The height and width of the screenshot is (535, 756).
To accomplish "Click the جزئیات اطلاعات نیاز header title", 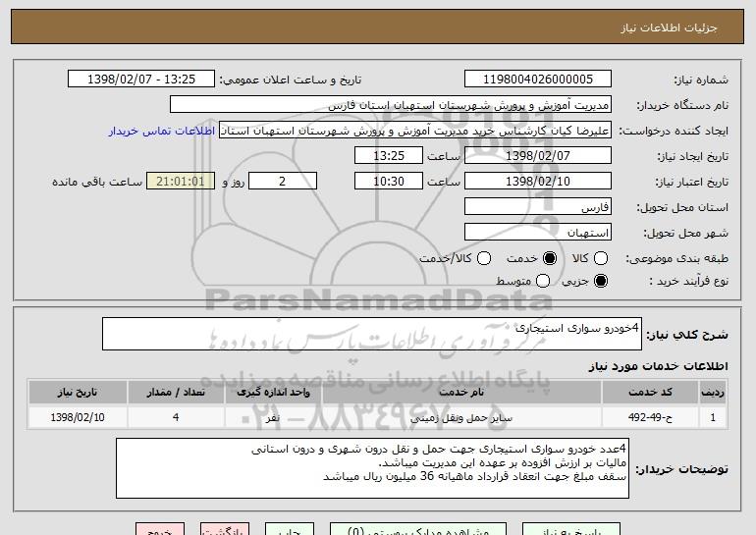I will tap(669, 27).
